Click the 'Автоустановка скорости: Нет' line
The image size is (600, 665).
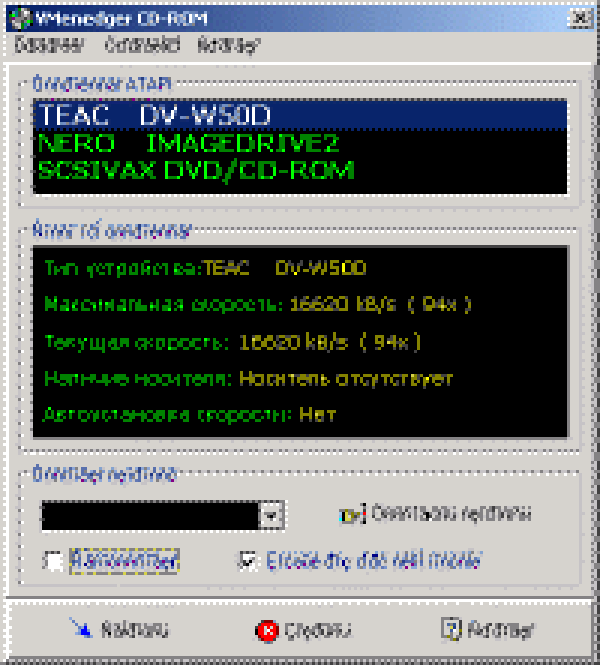190,414
